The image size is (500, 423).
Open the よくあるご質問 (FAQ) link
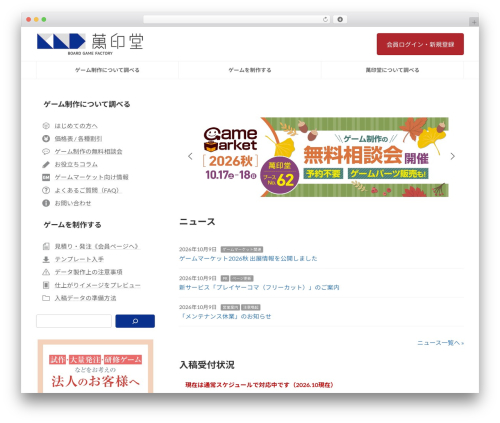[87, 190]
